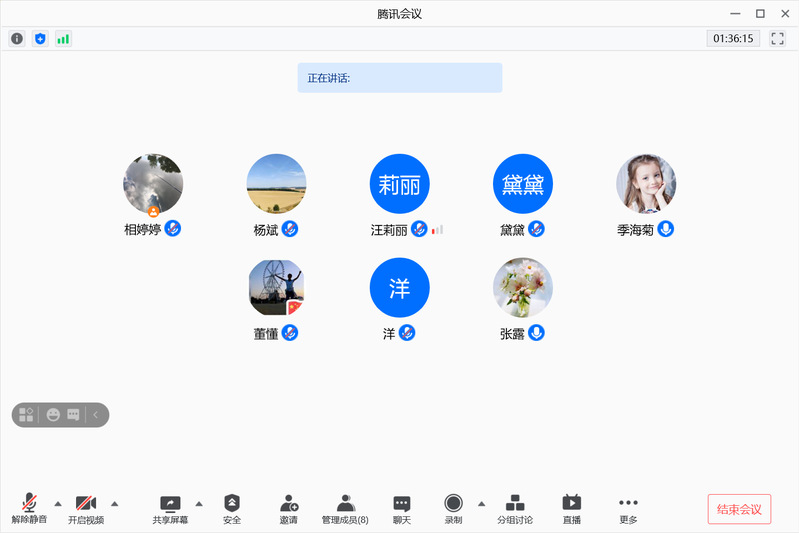Select 季海菊's participant avatar

pos(645,184)
